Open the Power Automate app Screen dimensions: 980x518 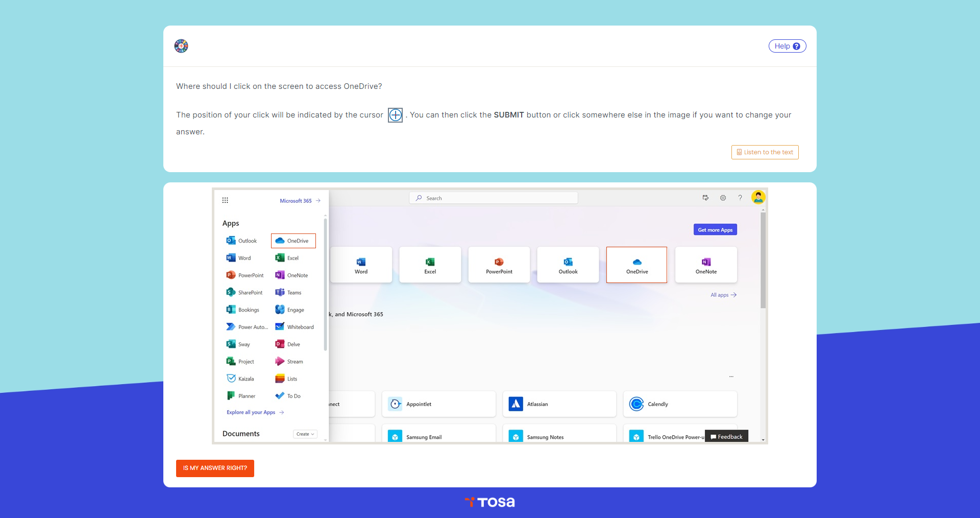[247, 327]
